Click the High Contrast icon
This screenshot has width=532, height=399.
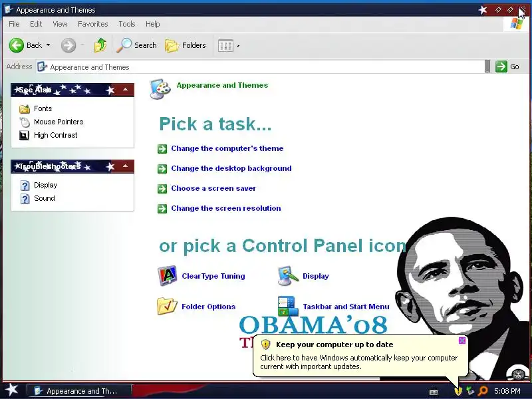click(x=24, y=136)
